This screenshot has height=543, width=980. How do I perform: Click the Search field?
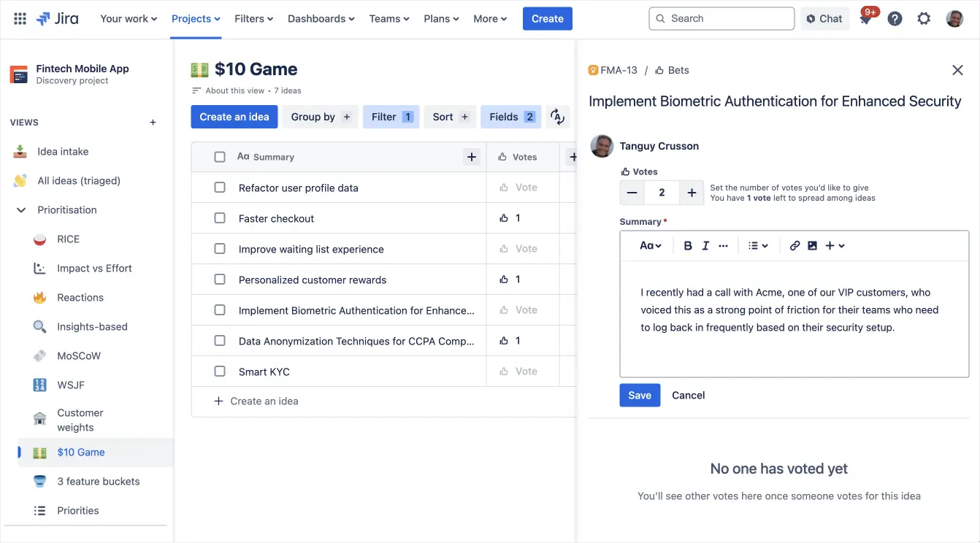click(x=721, y=19)
